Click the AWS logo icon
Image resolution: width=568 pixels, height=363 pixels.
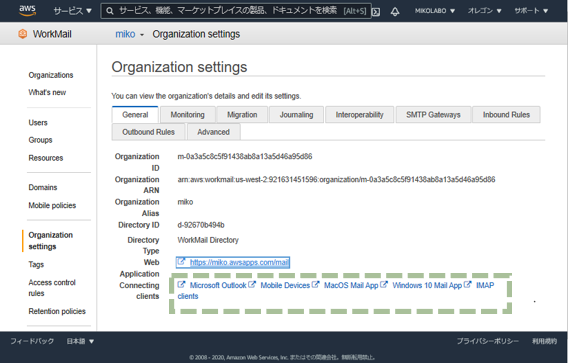[28, 11]
